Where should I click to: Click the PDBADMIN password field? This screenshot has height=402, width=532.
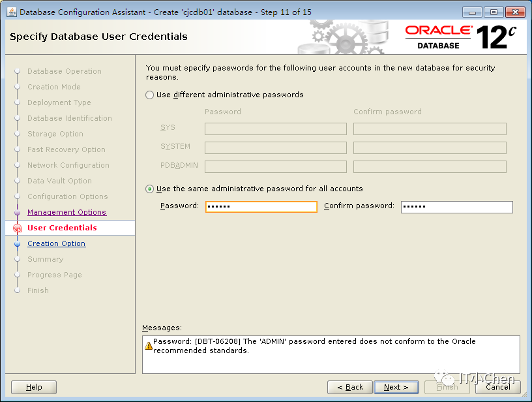[x=276, y=166]
